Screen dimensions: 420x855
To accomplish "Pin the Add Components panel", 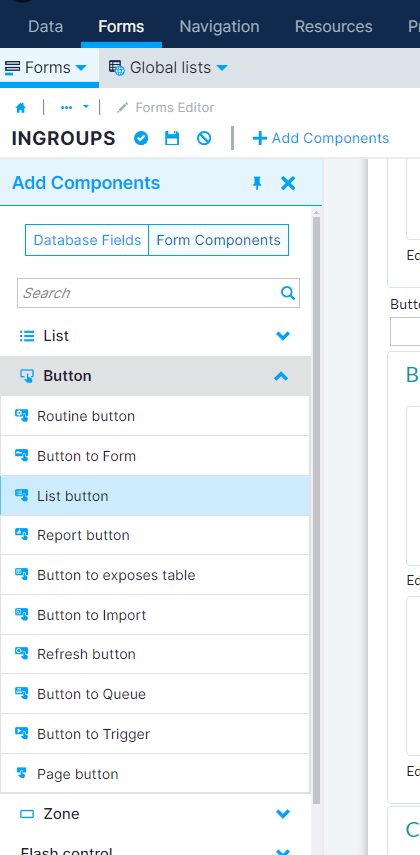I will point(257,183).
